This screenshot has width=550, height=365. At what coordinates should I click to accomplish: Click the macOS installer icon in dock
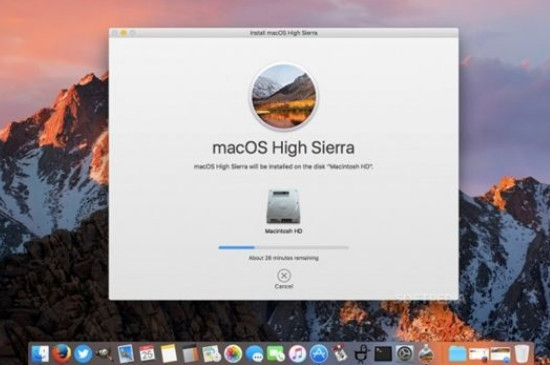425,354
